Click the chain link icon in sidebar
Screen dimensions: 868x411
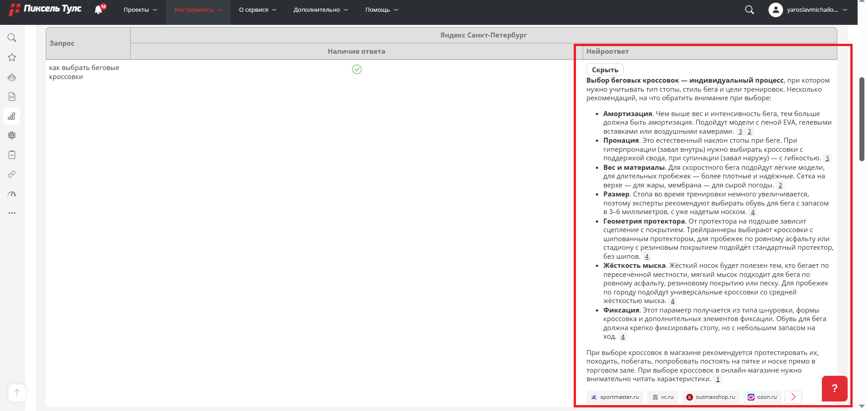(12, 174)
